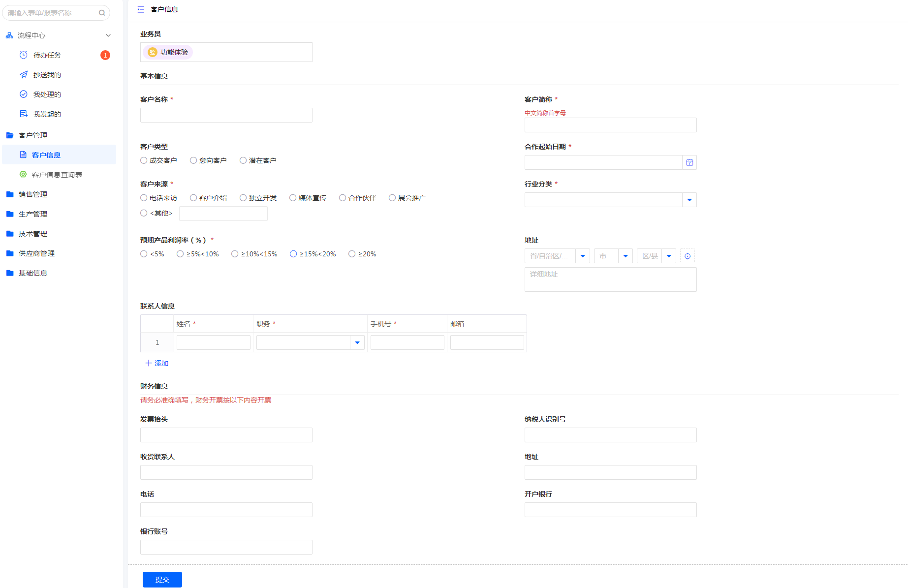Click the 功能体验 salesperson tag
Viewport: 908px width, 588px height.
tap(168, 52)
